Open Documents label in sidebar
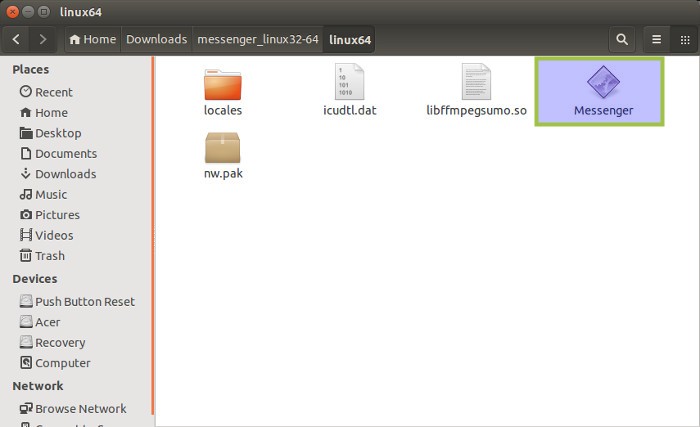The height and width of the screenshot is (427, 700). pyautogui.click(x=66, y=154)
